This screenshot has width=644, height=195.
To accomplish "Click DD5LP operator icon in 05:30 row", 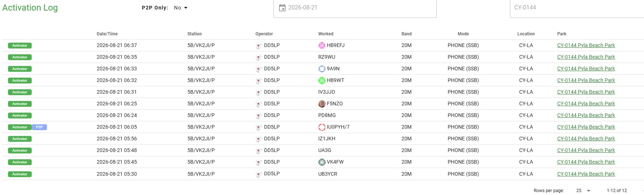I will pos(259,175).
